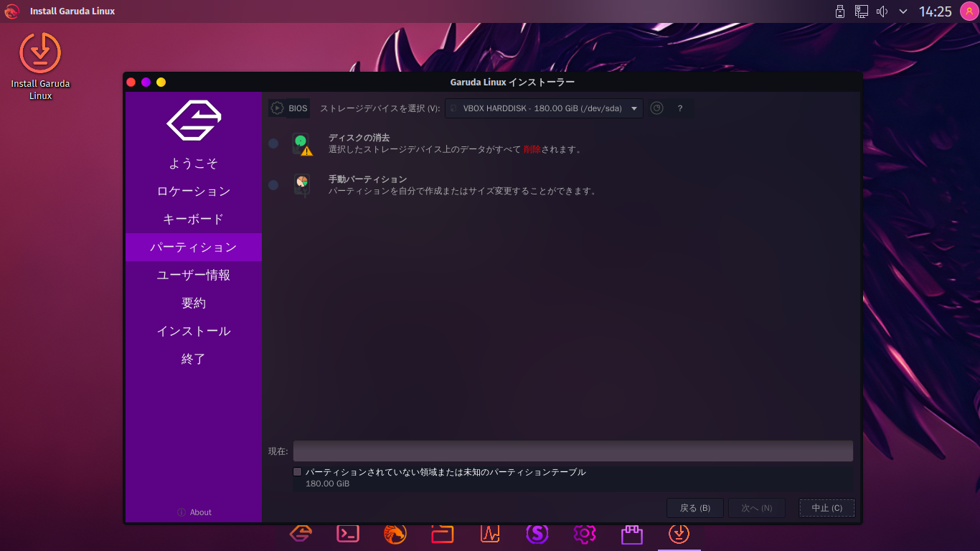980x551 pixels.
Task: Click the ディスクの消去 option title
Action: pyautogui.click(x=359, y=137)
